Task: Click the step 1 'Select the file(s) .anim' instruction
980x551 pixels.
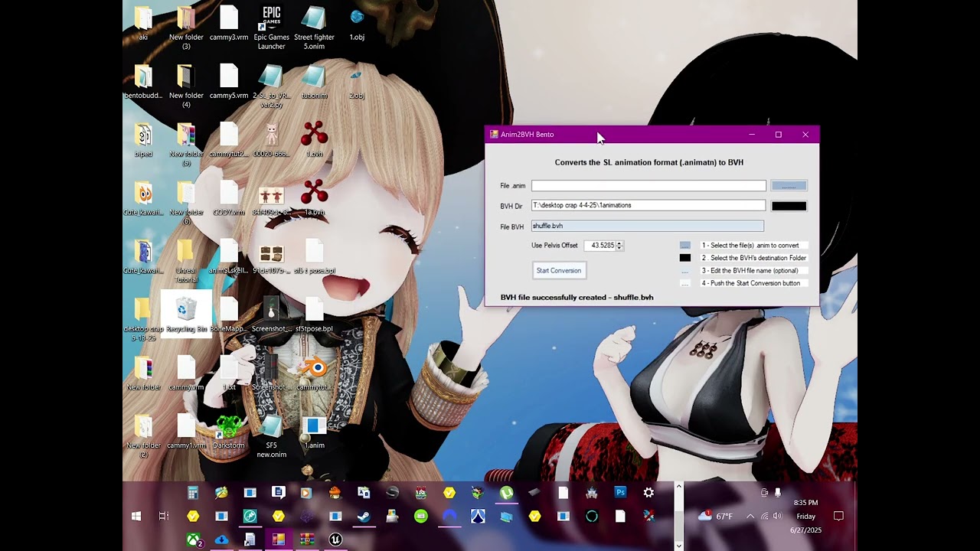Action: pos(750,246)
